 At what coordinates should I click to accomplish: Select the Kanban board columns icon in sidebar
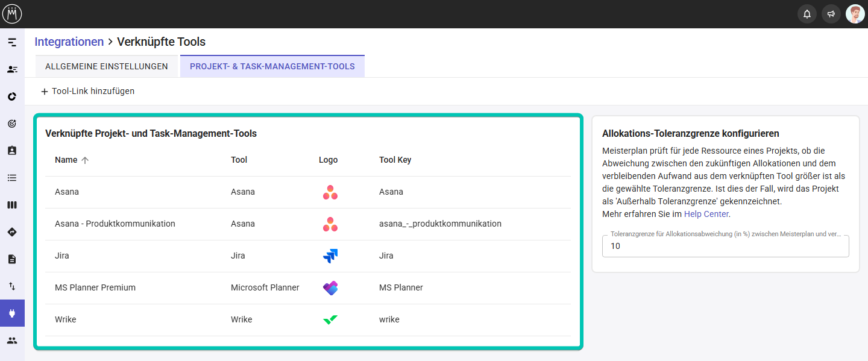(12, 204)
